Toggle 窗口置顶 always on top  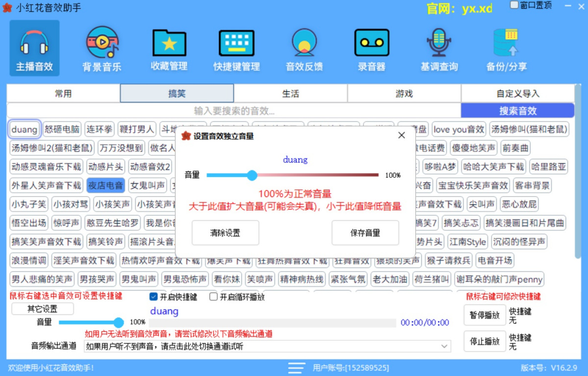pos(514,4)
